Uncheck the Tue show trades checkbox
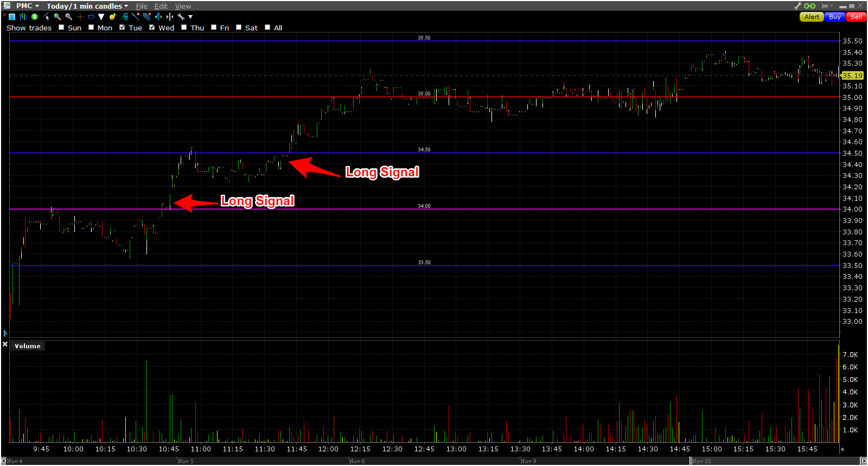The height and width of the screenshot is (466, 868). 122,27
